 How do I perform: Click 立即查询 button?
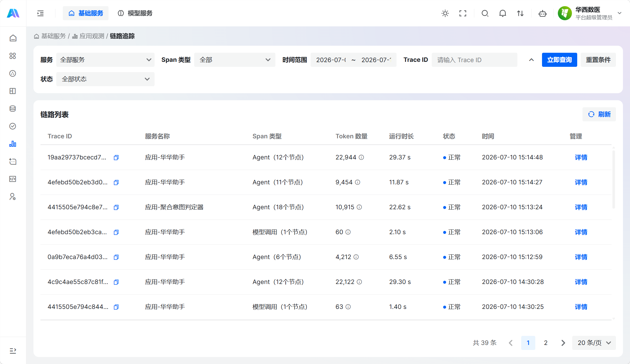point(560,60)
